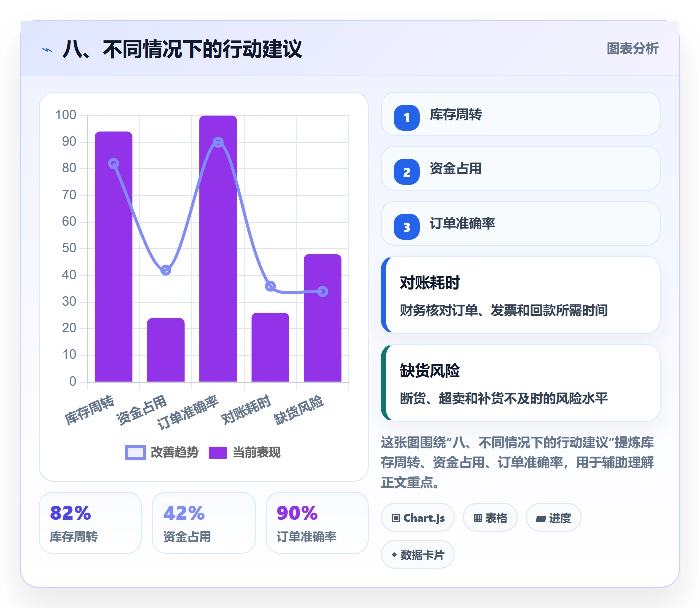The width and height of the screenshot is (700, 608).
Task: Select the trend line point at 订单准确率
Action: (x=218, y=142)
